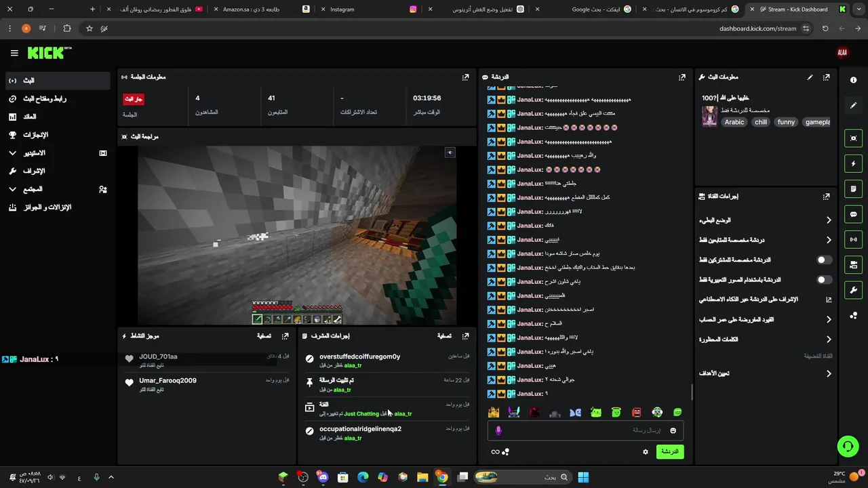Pop out the معلومات الجلسة panel
This screenshot has height=488, width=868.
pyautogui.click(x=465, y=77)
